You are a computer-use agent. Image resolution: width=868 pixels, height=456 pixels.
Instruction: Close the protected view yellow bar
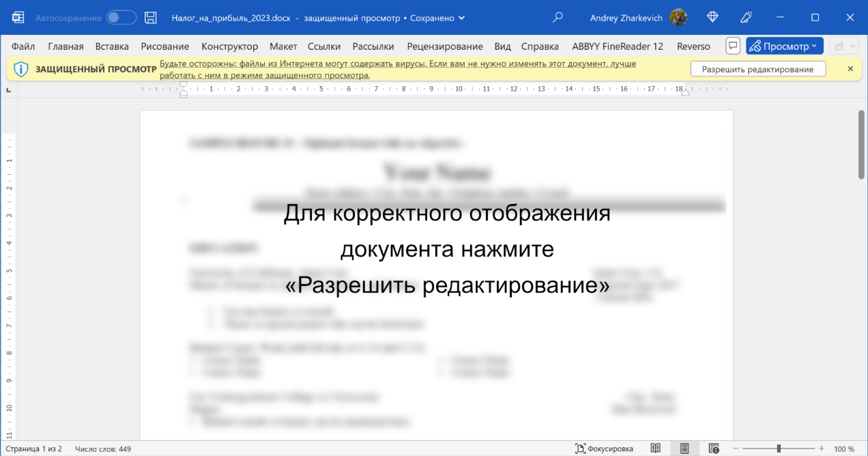(x=850, y=69)
